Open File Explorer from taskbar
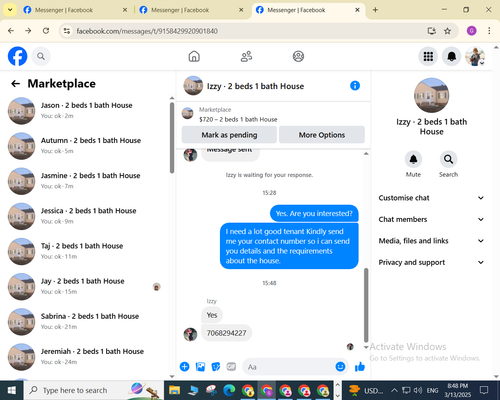Viewport: 500px width, 400px height. [174, 390]
